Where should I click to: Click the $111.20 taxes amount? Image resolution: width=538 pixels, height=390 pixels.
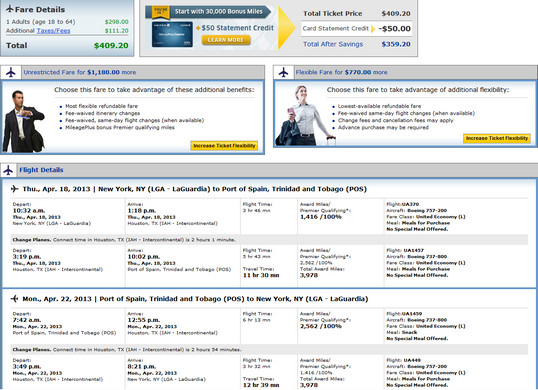point(117,31)
